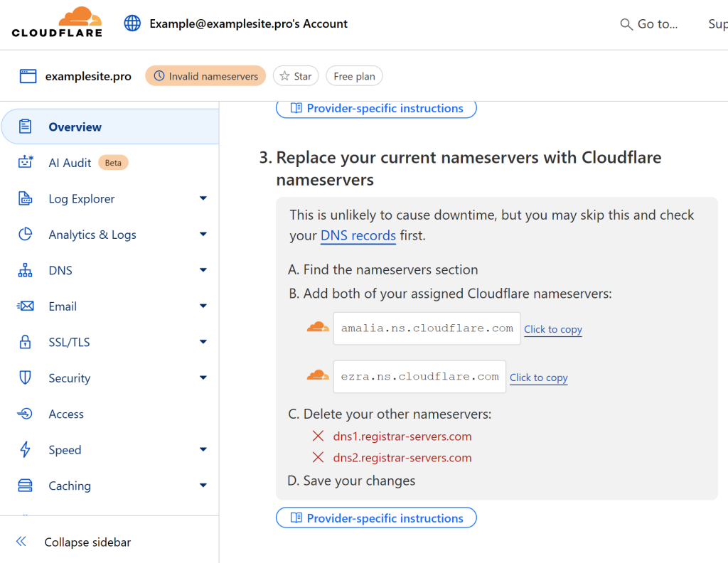Click the Security shield icon
The image size is (728, 563).
pyautogui.click(x=26, y=377)
